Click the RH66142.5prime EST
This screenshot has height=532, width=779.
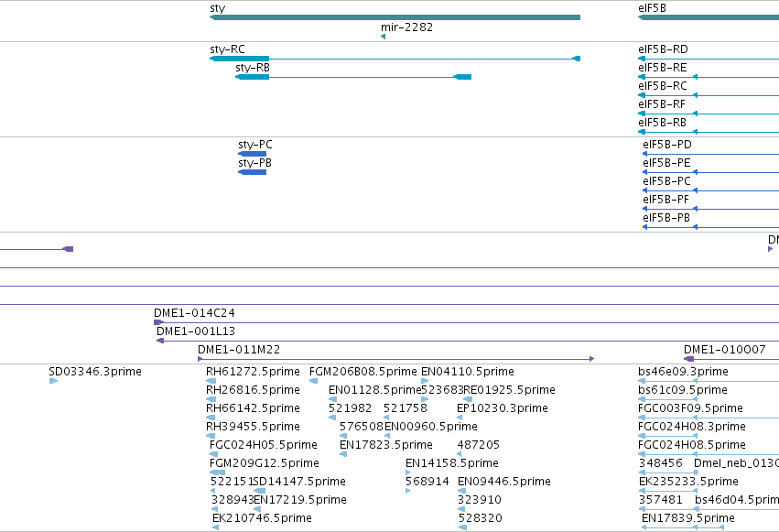211,418
